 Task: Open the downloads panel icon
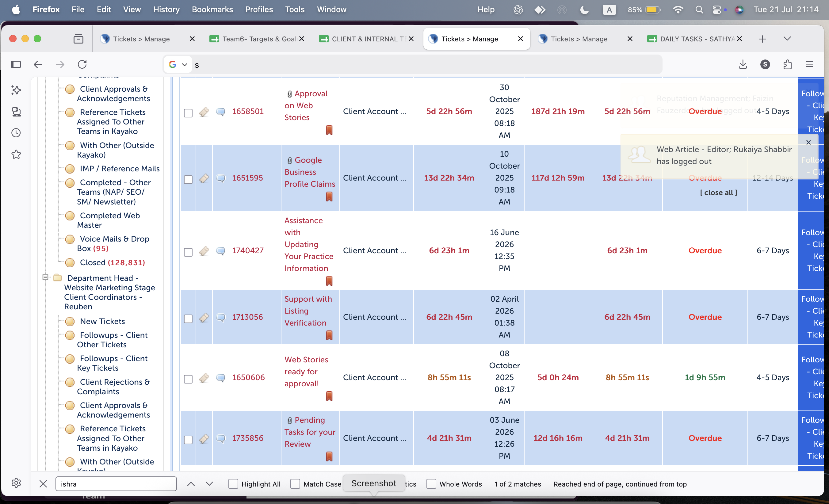(x=743, y=64)
